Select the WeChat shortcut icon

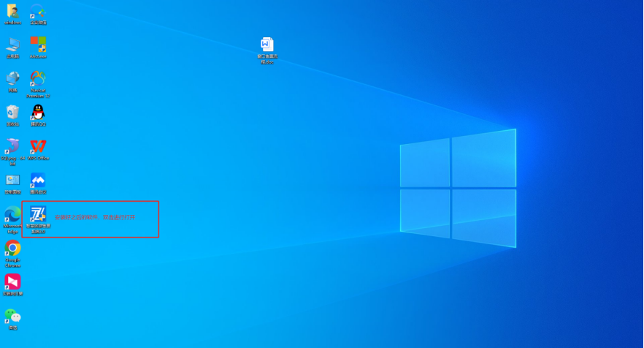[12, 316]
